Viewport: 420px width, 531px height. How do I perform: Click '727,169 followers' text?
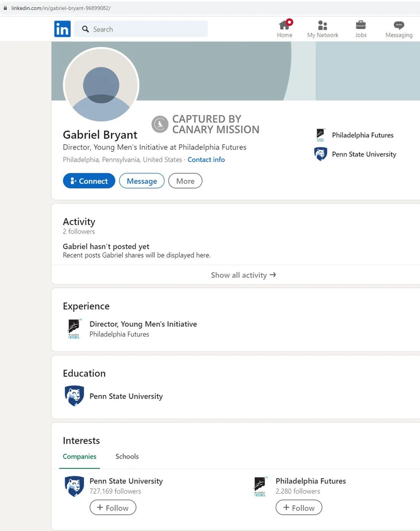coord(115,491)
